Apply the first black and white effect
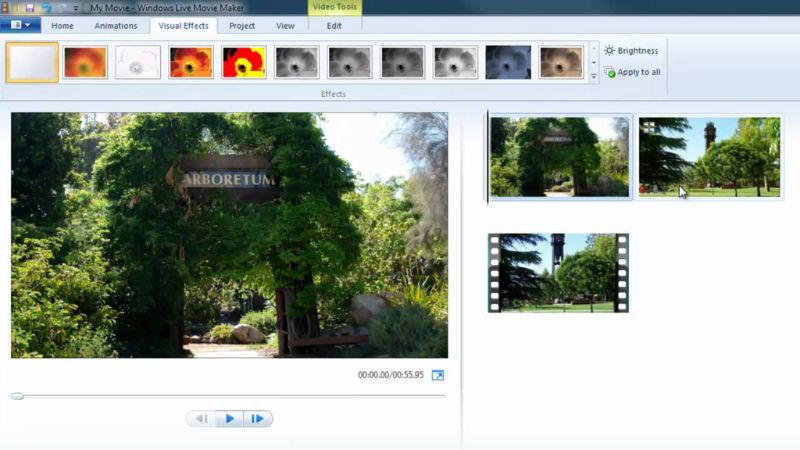This screenshot has width=800, height=450. (x=297, y=62)
